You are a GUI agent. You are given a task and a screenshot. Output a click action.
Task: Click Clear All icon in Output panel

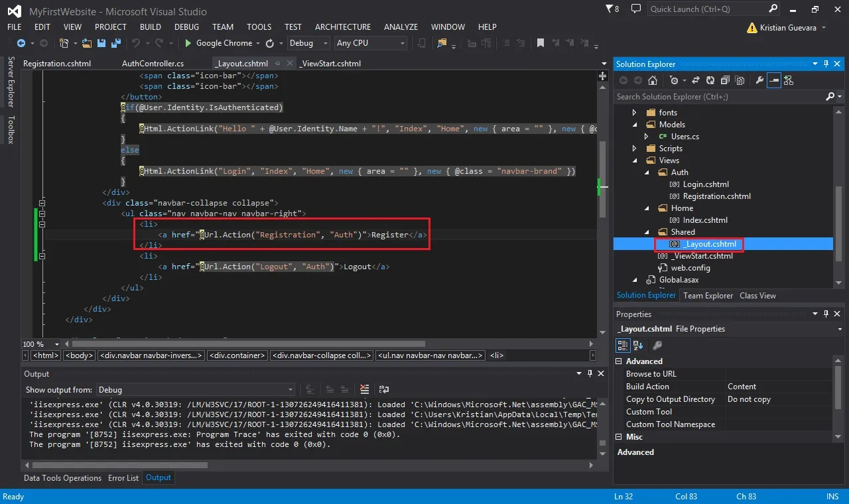[x=364, y=389]
